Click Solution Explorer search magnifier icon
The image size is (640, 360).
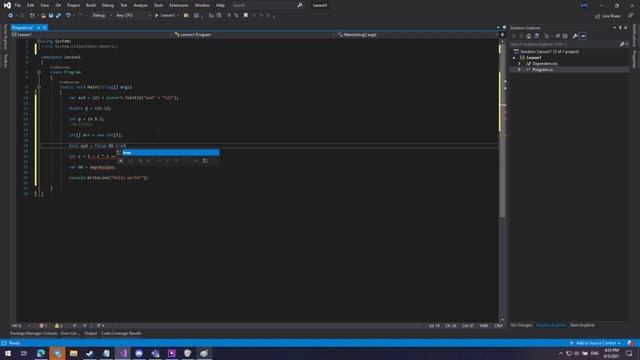click(x=622, y=44)
